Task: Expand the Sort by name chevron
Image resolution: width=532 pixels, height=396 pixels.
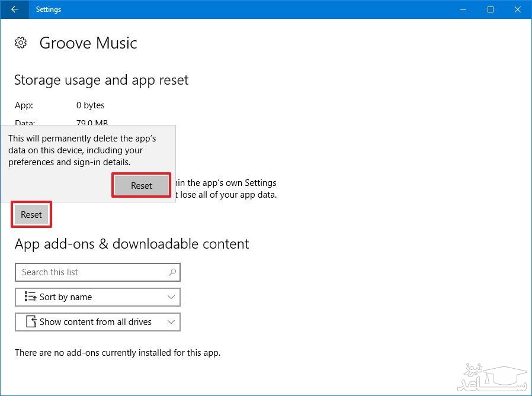Action: coord(171,297)
